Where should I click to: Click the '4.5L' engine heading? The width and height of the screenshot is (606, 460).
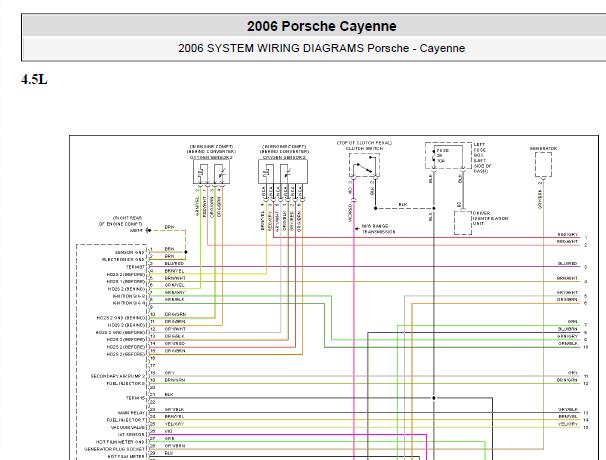(x=34, y=79)
